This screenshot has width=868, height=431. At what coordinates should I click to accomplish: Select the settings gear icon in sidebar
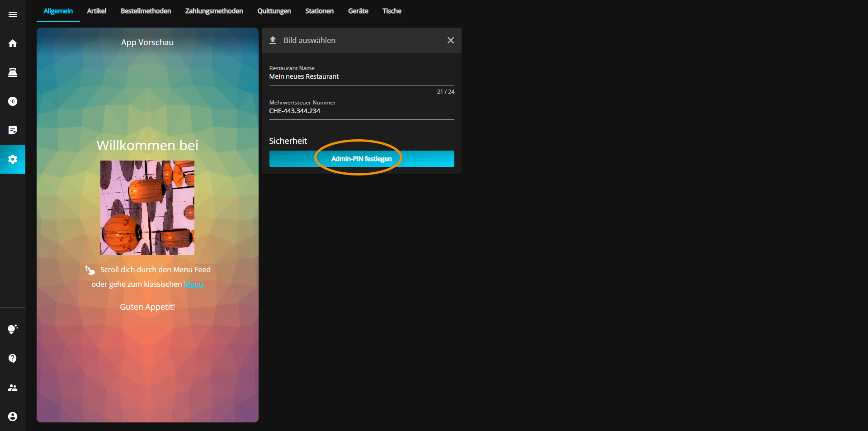(13, 159)
